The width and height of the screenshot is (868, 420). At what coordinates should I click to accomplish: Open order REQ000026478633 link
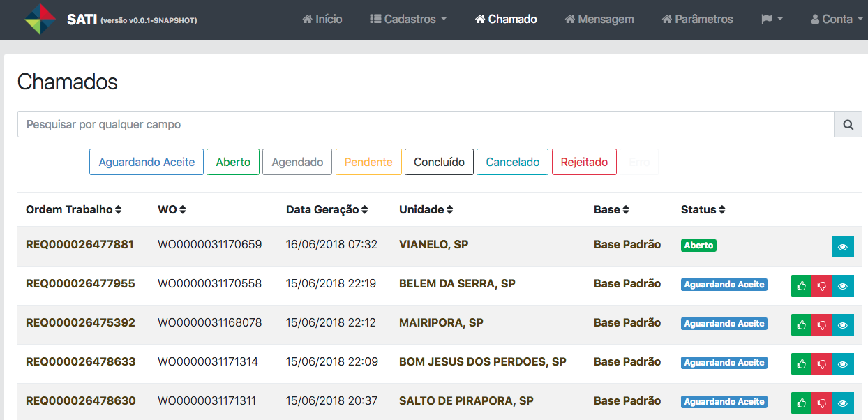[x=80, y=361]
